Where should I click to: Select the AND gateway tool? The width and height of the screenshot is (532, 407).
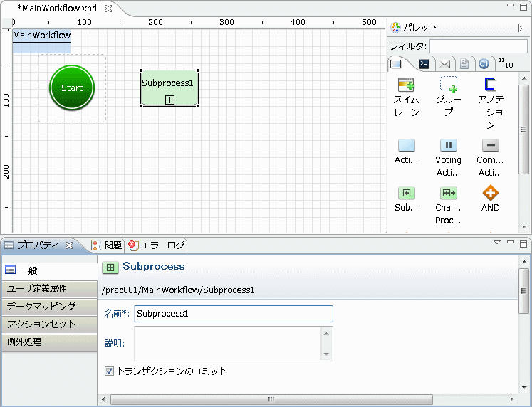[x=490, y=199]
